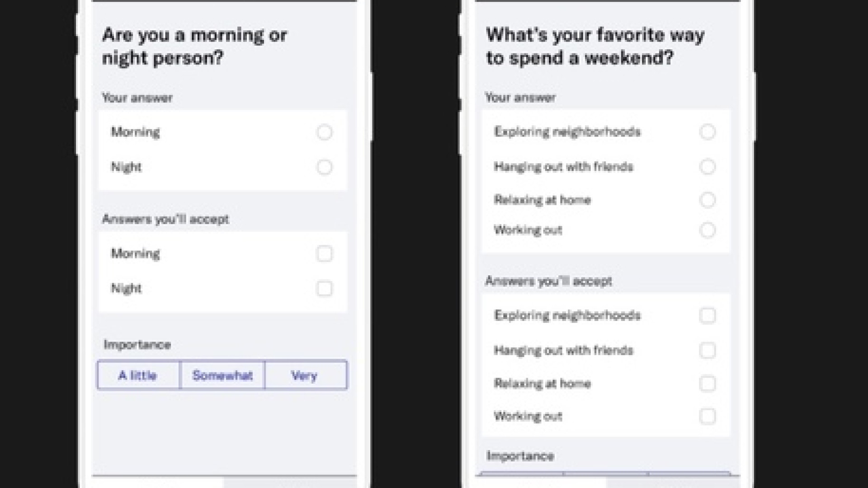
Task: Click Answers you'll accept label on weekend question
Action: (548, 281)
